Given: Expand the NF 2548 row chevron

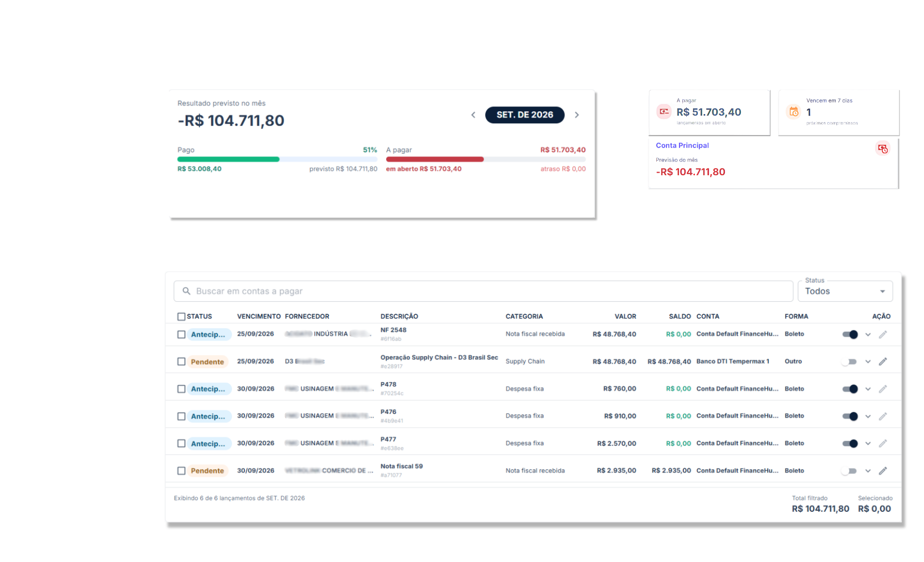Looking at the screenshot, I should tap(868, 334).
